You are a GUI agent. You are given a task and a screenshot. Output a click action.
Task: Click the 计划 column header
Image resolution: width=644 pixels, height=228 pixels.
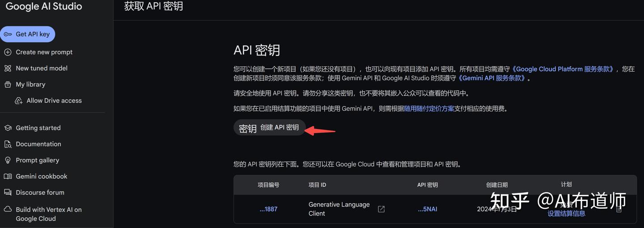pos(566,184)
